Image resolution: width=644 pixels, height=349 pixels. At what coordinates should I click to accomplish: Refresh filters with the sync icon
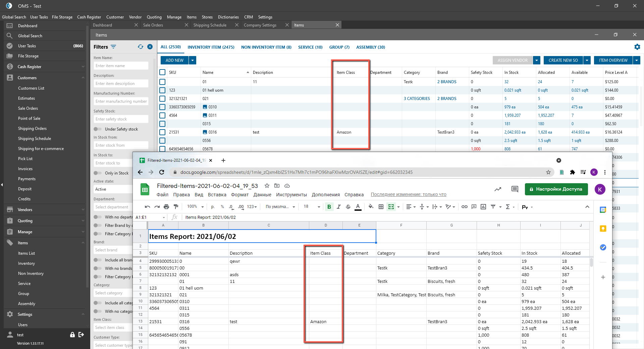[x=140, y=47]
